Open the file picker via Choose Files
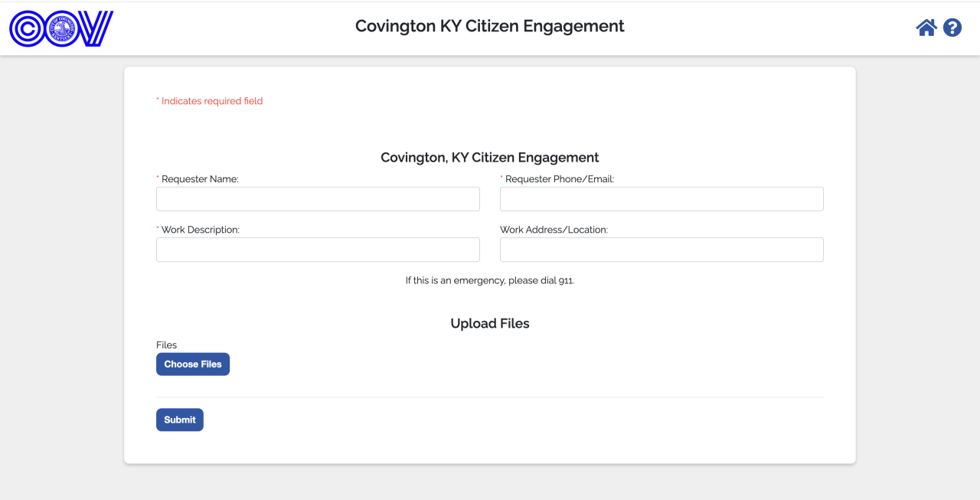Screen dimensions: 980x500 point(192,364)
